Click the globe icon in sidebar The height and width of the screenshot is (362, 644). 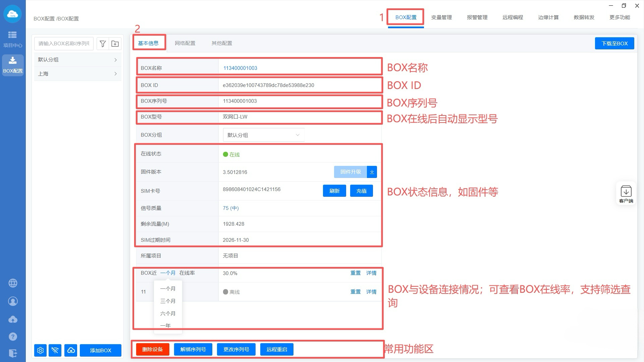click(x=13, y=283)
